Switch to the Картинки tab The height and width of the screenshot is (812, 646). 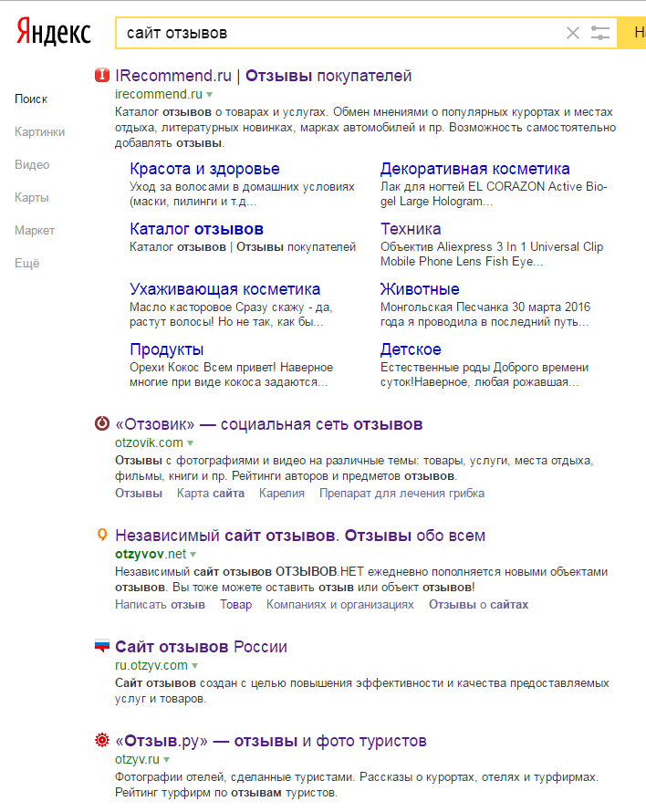pos(40,132)
